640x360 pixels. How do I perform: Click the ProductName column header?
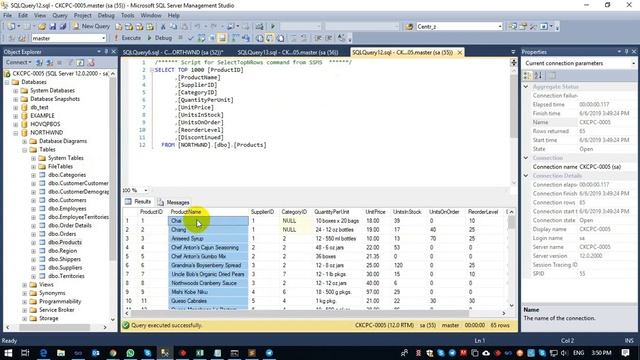[208, 212]
